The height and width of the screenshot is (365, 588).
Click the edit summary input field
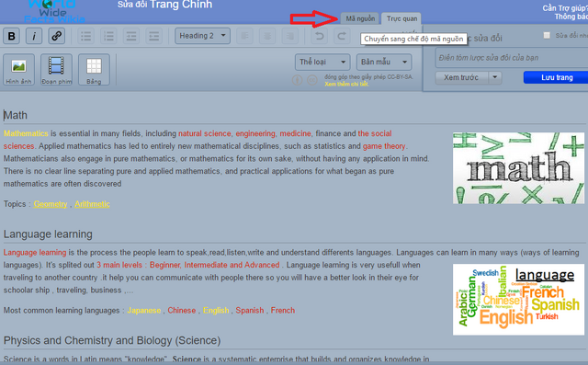click(x=512, y=58)
